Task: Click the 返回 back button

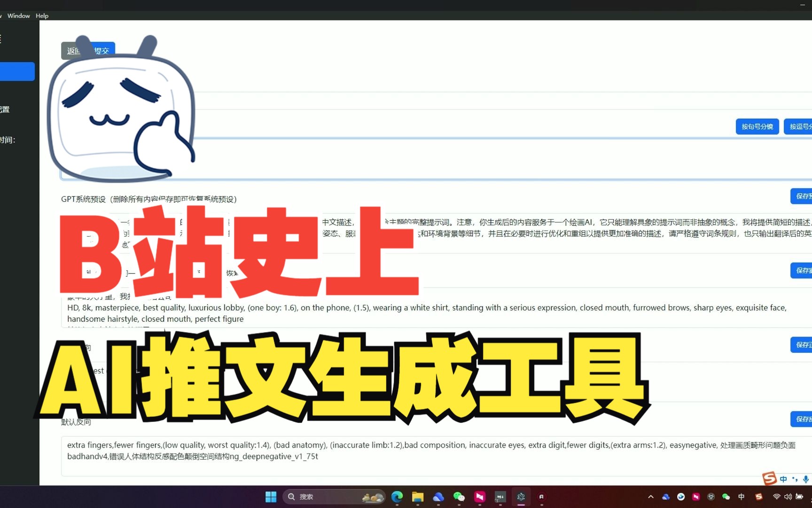Action: 74,51
